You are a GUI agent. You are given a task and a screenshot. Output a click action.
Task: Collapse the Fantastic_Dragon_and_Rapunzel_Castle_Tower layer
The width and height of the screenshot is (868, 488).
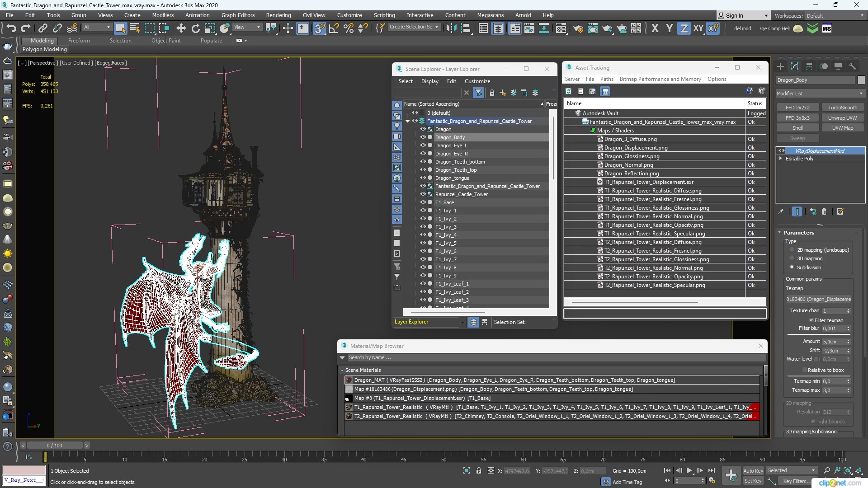point(407,121)
